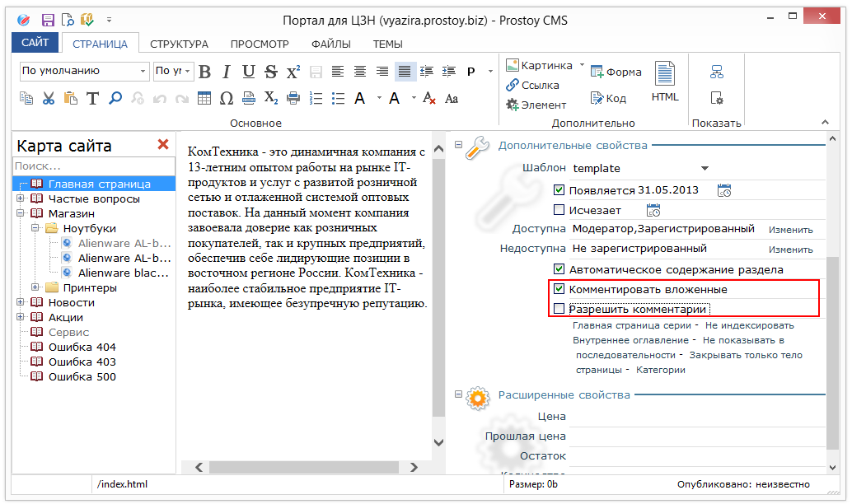Screen dimensions: 852x504
Task: Justify text alignment
Action: tap(405, 72)
